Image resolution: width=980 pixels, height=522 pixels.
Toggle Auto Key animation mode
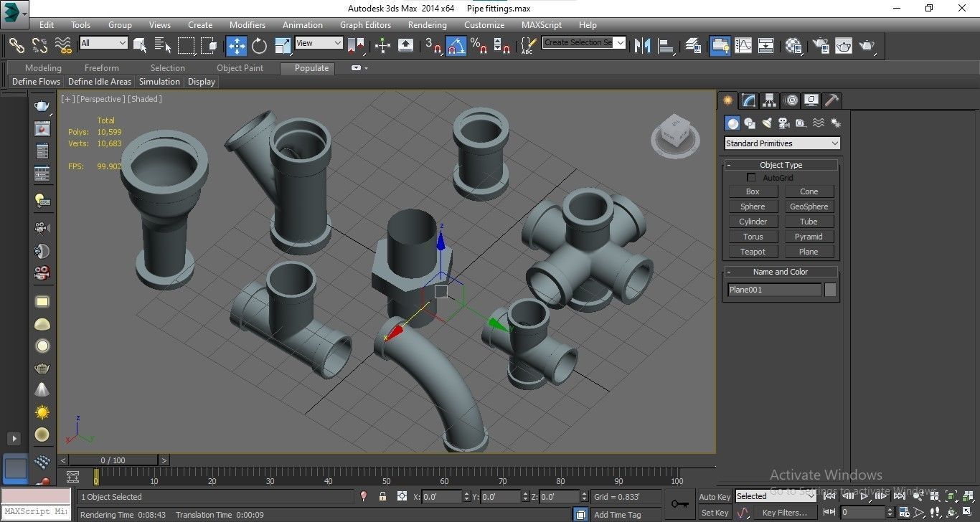[715, 497]
